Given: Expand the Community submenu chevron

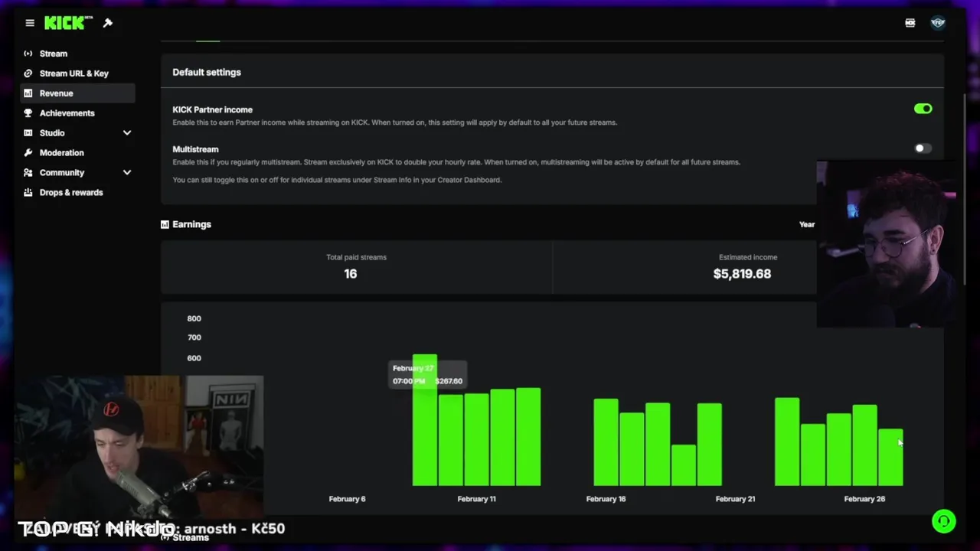Looking at the screenshot, I should pyautogui.click(x=127, y=173).
